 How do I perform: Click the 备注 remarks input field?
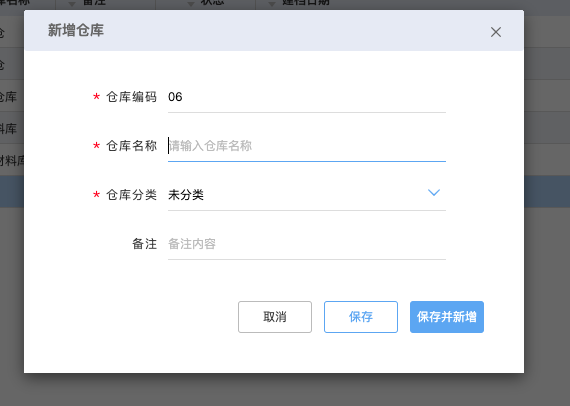click(x=306, y=244)
